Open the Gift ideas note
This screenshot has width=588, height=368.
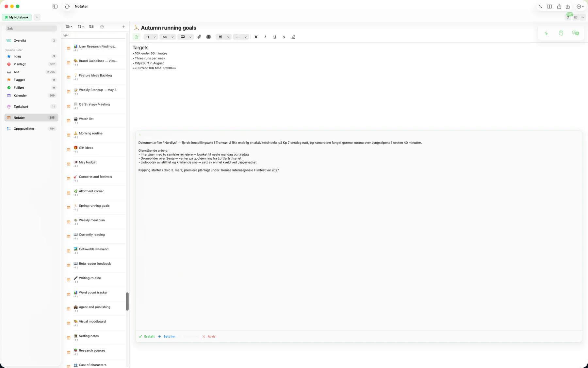tap(95, 149)
